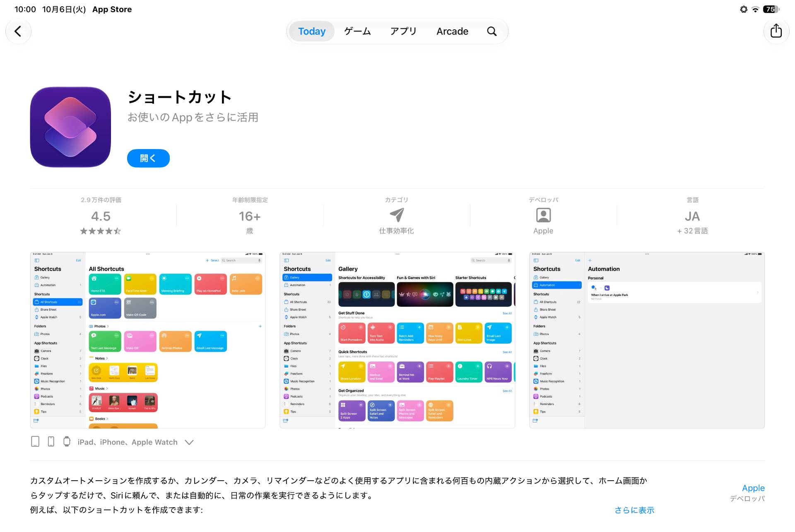Expand supported devices chevron
This screenshot has height=532, width=795.
click(x=189, y=442)
